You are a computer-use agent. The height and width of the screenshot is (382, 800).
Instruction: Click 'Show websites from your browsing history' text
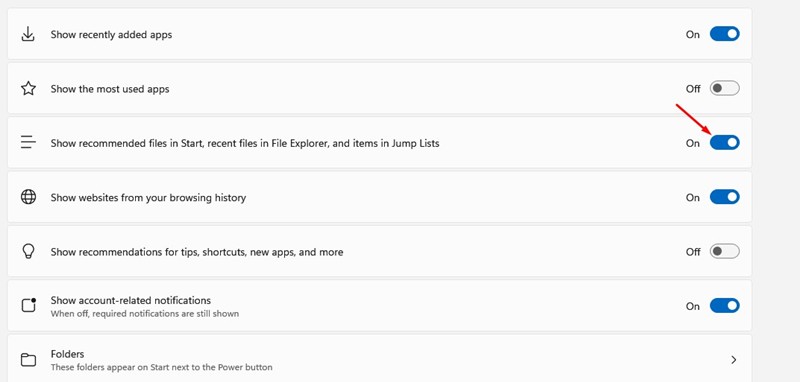148,197
